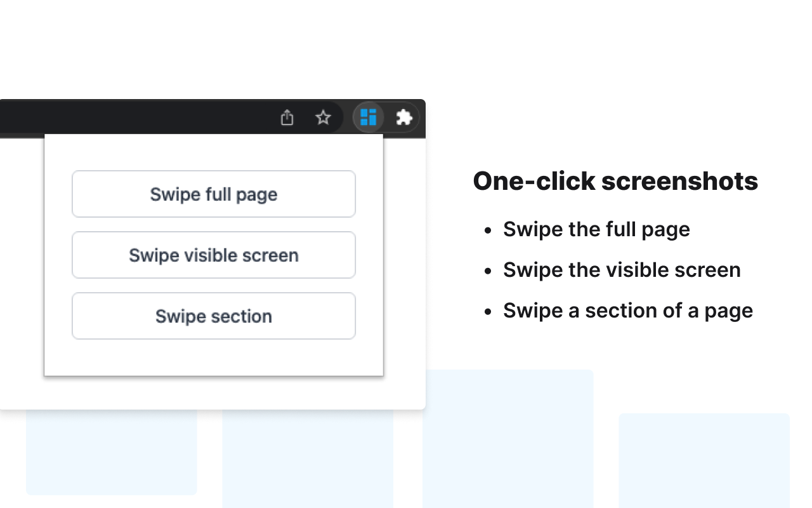Image resolution: width=812 pixels, height=508 pixels.
Task: Click the tallest light-blue card below the popup
Action: 507,438
